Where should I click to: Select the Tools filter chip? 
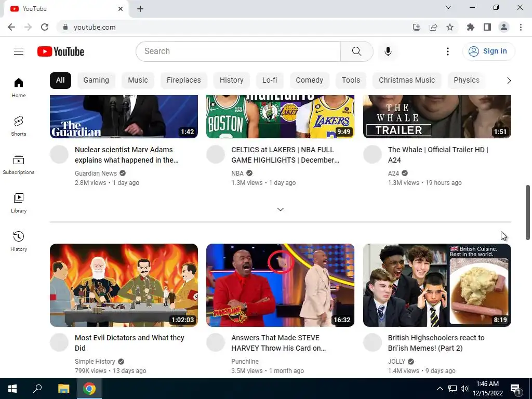coord(351,81)
